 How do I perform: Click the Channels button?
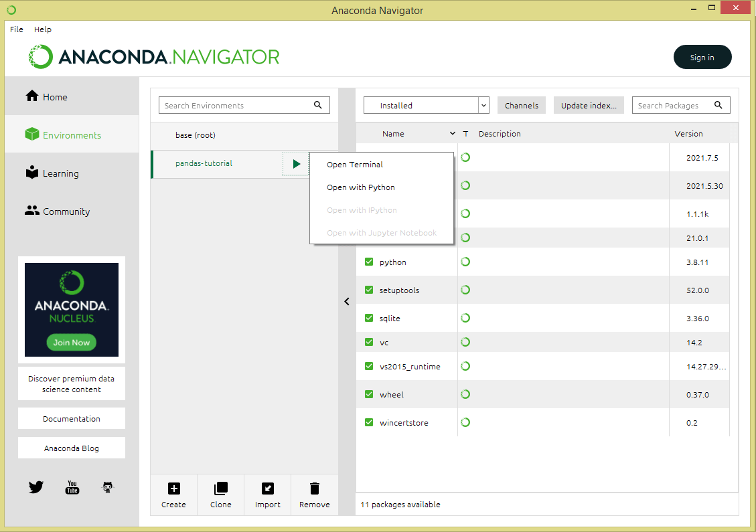coord(521,106)
